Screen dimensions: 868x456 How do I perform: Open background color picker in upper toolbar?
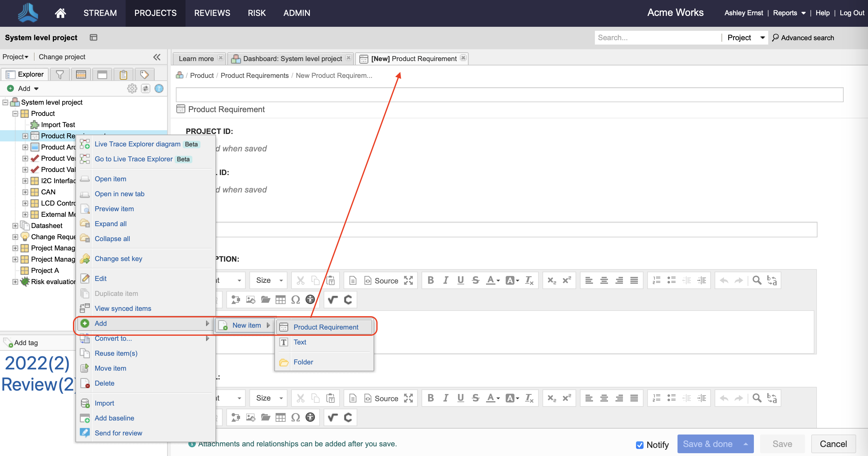512,280
